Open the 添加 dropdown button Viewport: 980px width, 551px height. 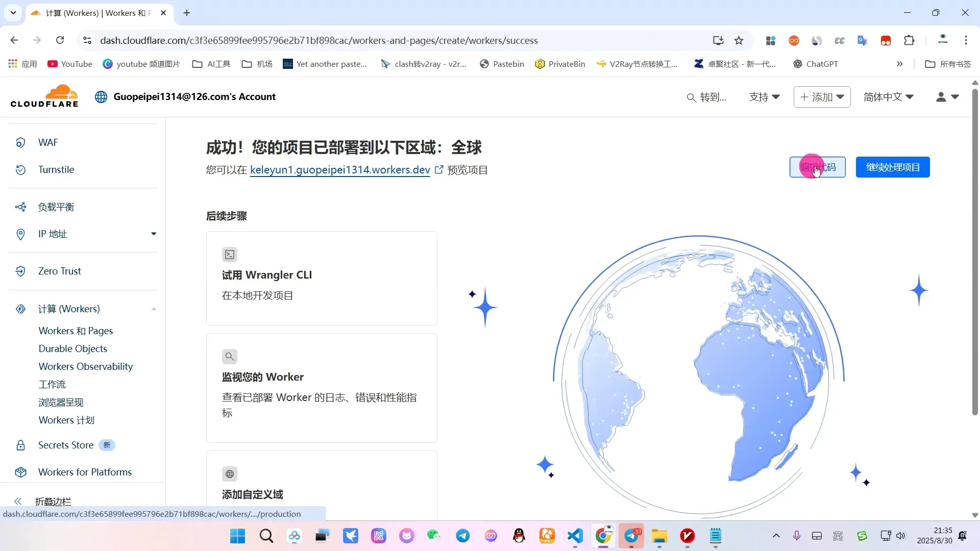coord(822,97)
